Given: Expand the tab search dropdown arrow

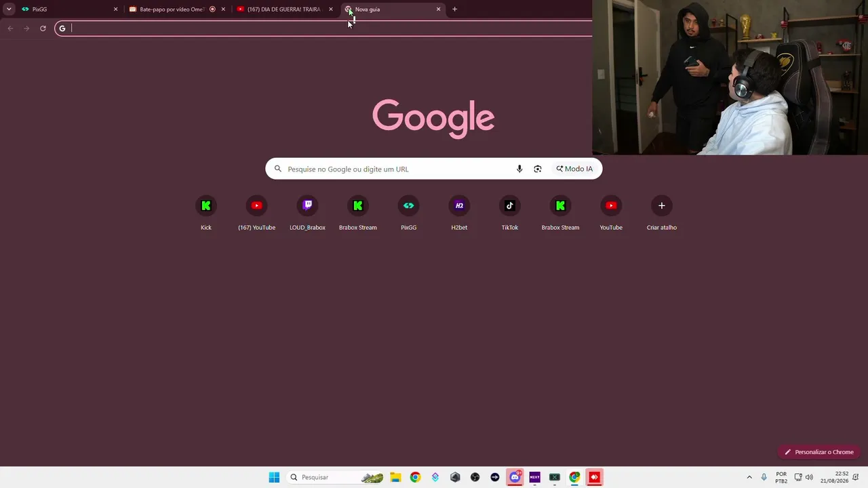Looking at the screenshot, I should pyautogui.click(x=9, y=9).
